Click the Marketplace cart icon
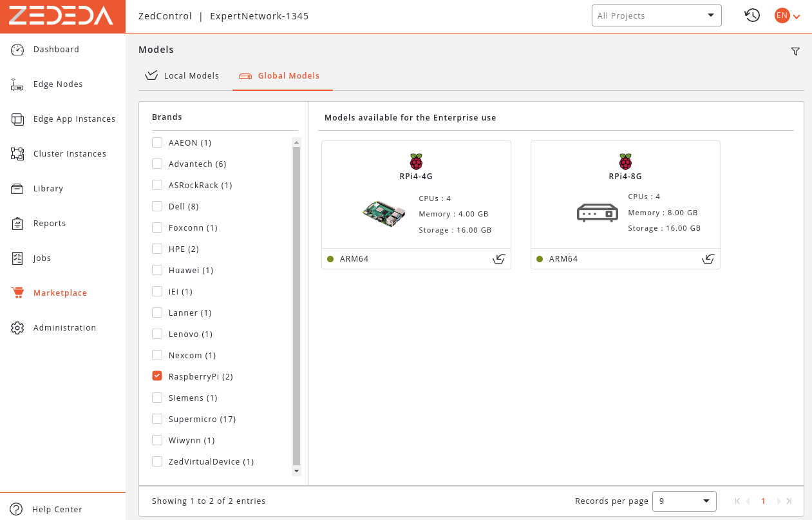This screenshot has height=520, width=812. 17,293
